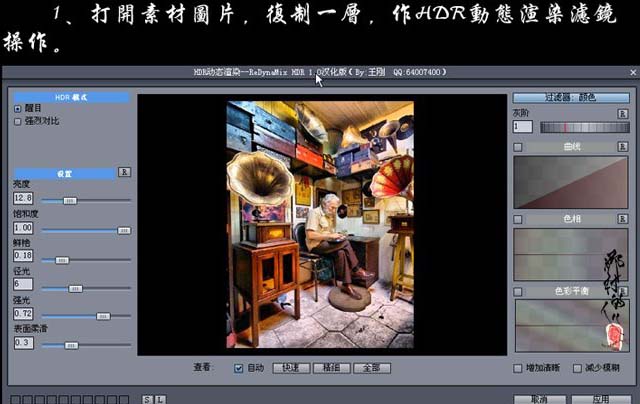
Task: Tick the 减少模糊 checkbox
Action: coord(578,368)
